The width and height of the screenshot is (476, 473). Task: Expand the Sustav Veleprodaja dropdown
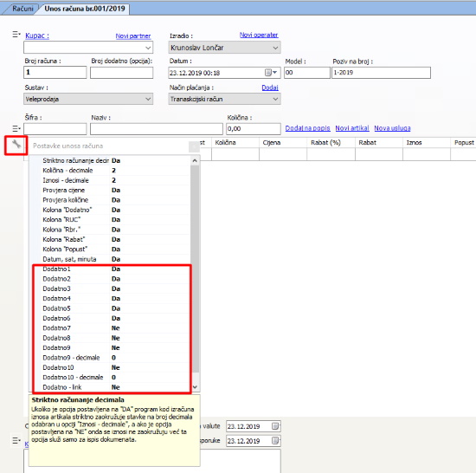point(148,99)
